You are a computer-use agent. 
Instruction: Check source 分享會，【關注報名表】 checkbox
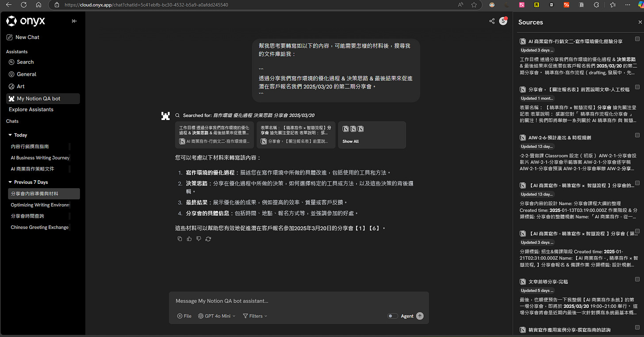click(x=637, y=87)
